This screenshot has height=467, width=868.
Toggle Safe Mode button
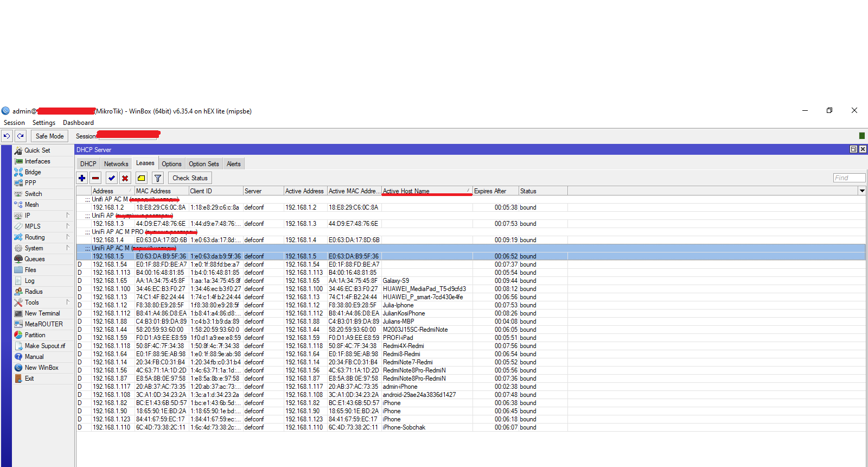[50, 136]
